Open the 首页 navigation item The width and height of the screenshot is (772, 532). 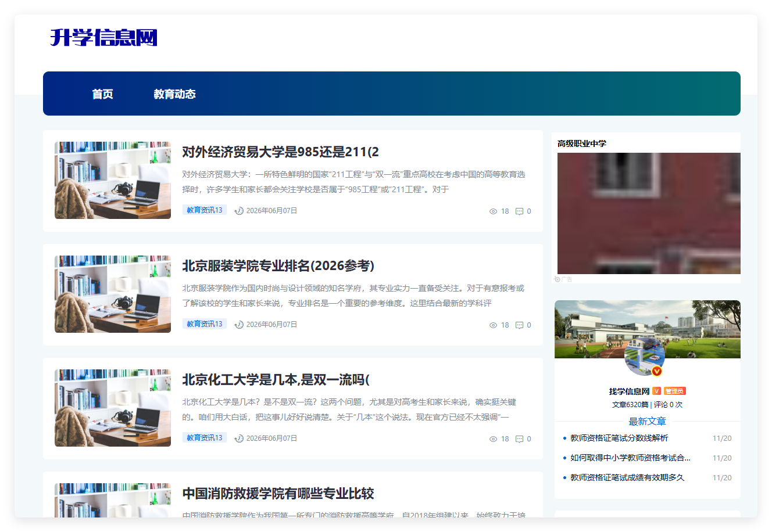tap(103, 94)
